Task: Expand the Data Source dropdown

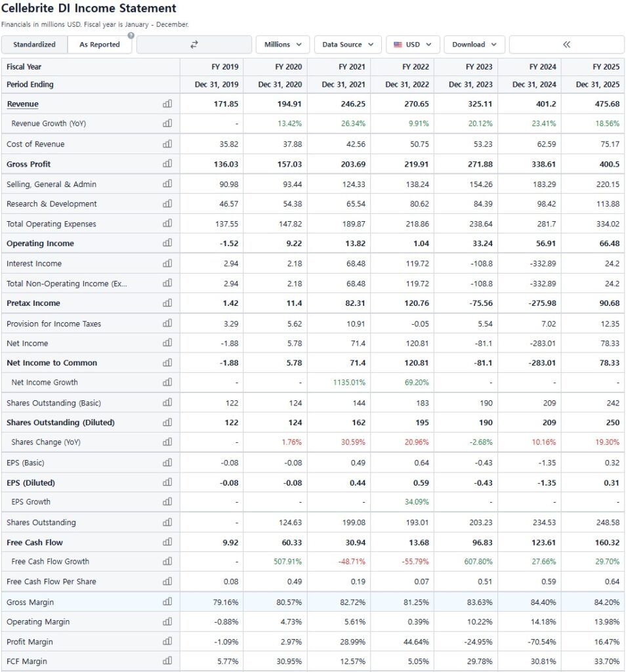Action: [348, 45]
